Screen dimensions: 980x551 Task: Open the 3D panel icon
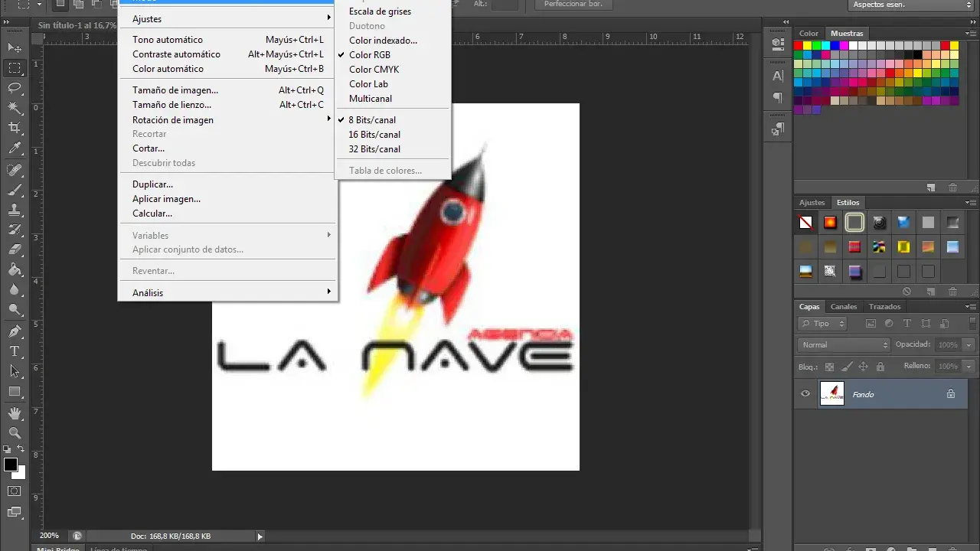click(778, 44)
